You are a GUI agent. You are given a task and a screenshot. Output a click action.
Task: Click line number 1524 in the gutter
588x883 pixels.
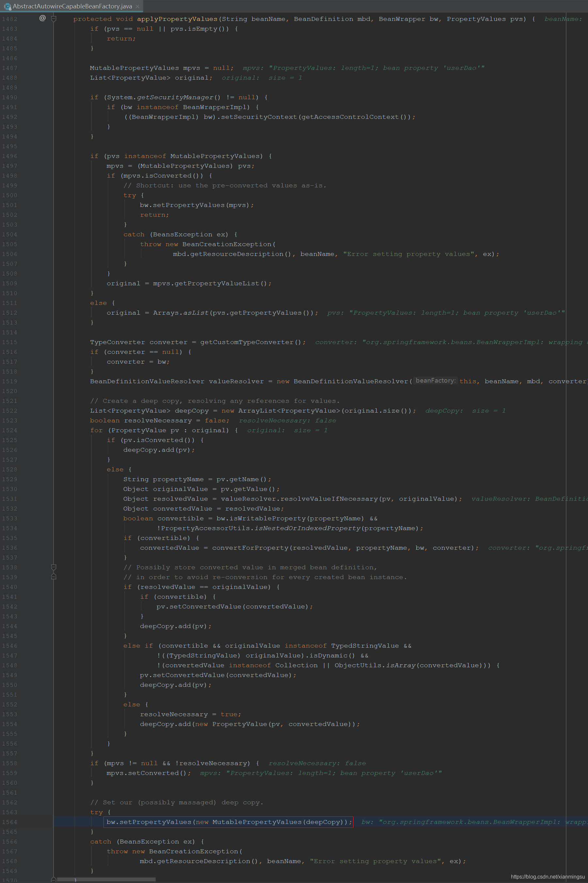tap(9, 430)
